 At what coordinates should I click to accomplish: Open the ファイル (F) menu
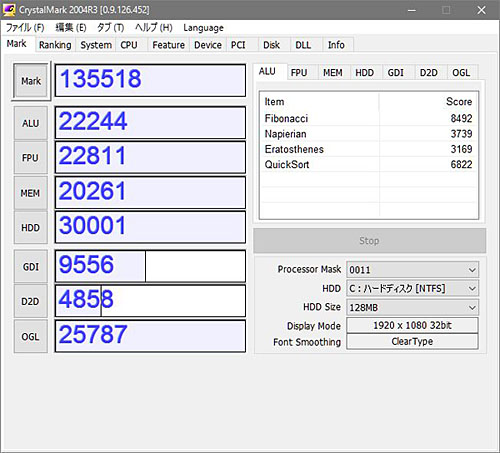[x=25, y=28]
